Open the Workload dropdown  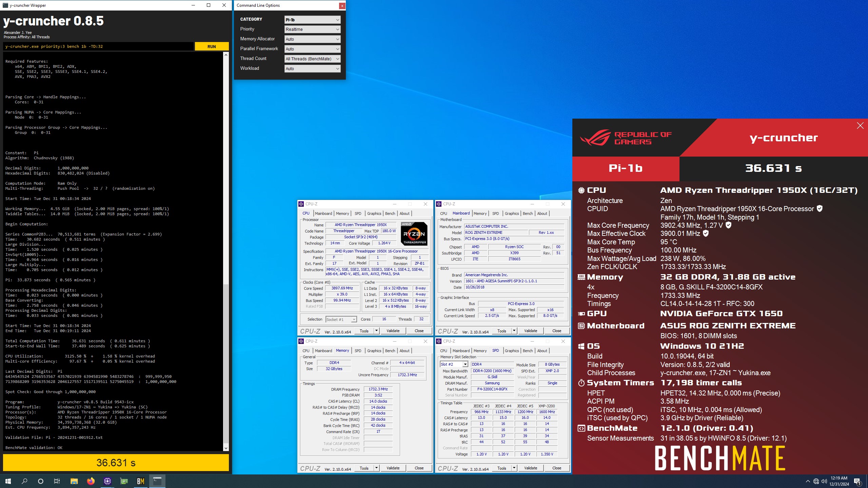pos(312,69)
